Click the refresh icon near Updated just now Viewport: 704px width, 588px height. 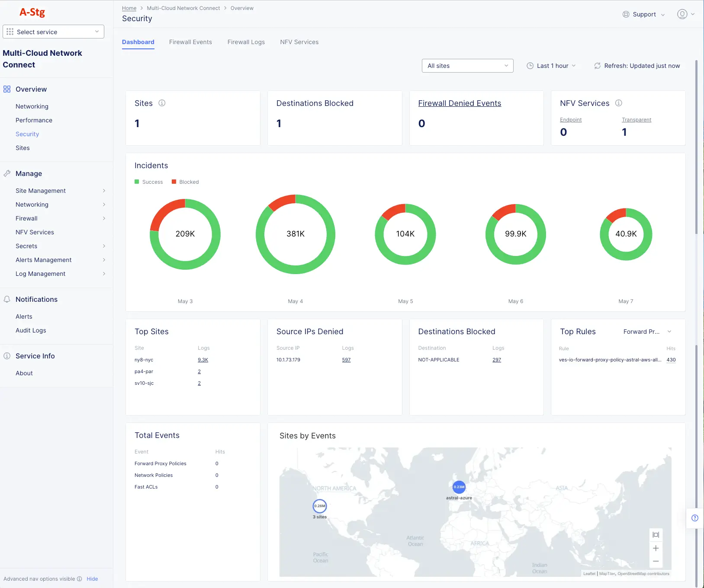click(x=597, y=66)
